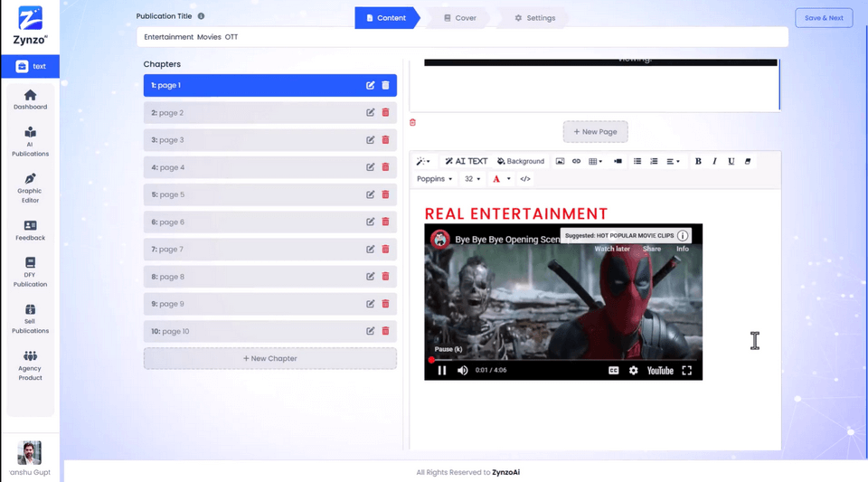Open the magic wand style dropdown
The width and height of the screenshot is (868, 482).
[423, 161]
